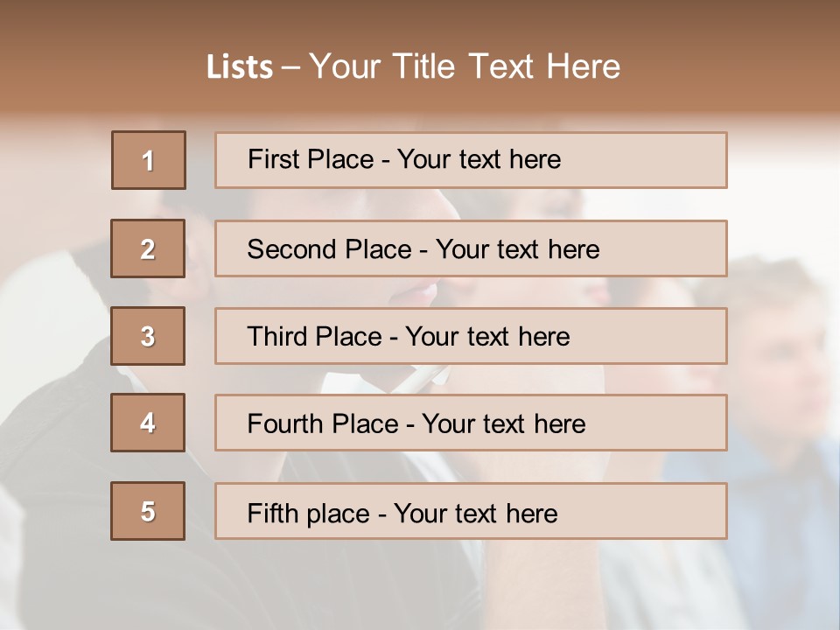Click the word "Lists" in the slide title
This screenshot has width=840, height=630.
click(x=239, y=67)
